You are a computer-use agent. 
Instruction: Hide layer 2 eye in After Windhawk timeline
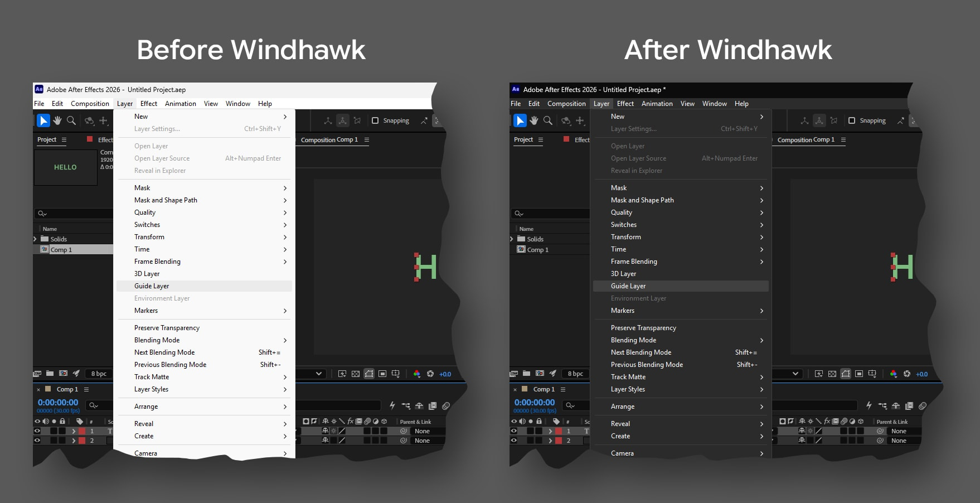click(x=514, y=441)
